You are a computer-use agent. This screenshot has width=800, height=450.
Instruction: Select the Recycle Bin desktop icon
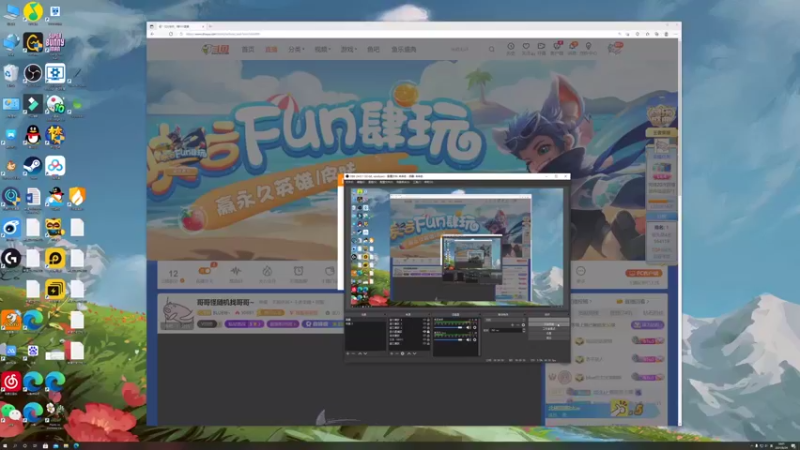coord(11,73)
